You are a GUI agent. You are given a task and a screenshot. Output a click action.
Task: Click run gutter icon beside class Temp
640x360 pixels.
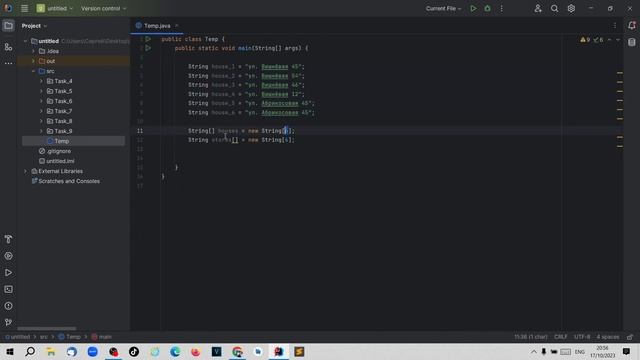pyautogui.click(x=148, y=39)
